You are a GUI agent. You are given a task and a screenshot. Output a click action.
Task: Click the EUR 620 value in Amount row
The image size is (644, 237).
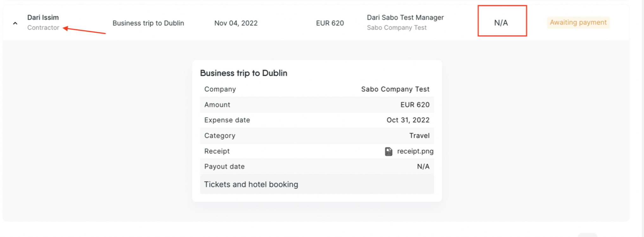click(415, 105)
